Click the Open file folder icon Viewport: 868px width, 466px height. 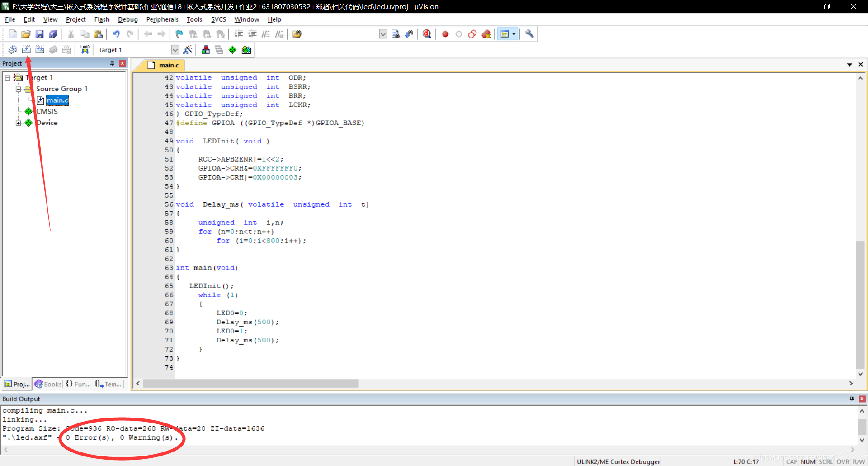point(26,34)
